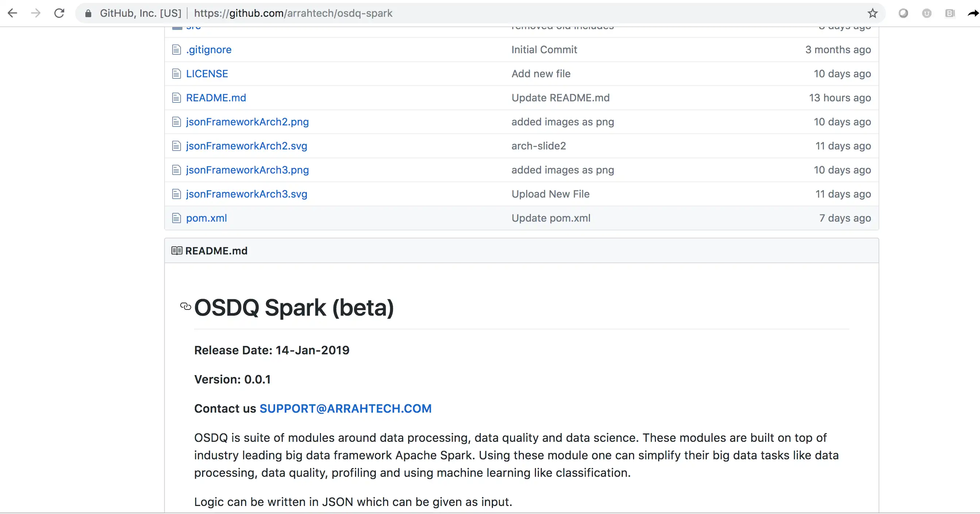The image size is (980, 514).
Task: Open the 'Upload New File' commit message
Action: (x=551, y=194)
